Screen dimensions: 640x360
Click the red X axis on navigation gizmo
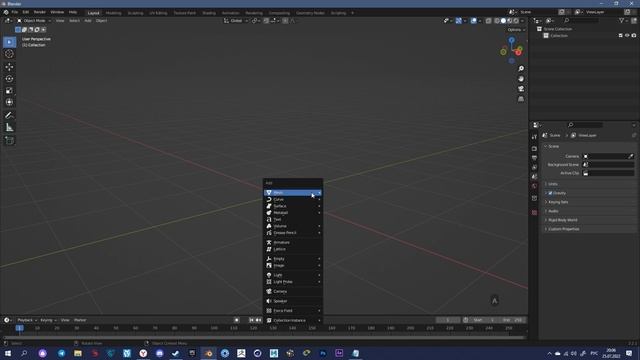tap(518, 53)
